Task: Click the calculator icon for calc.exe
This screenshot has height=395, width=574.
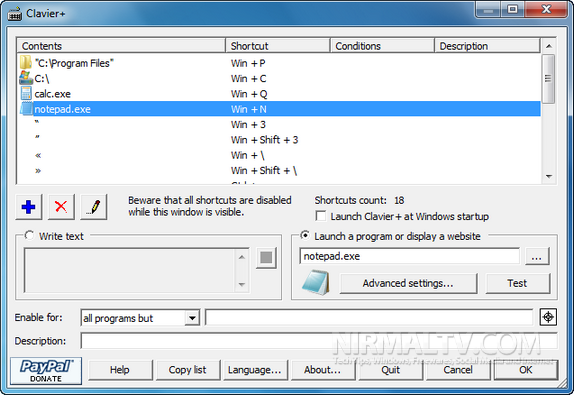Action: click(26, 94)
